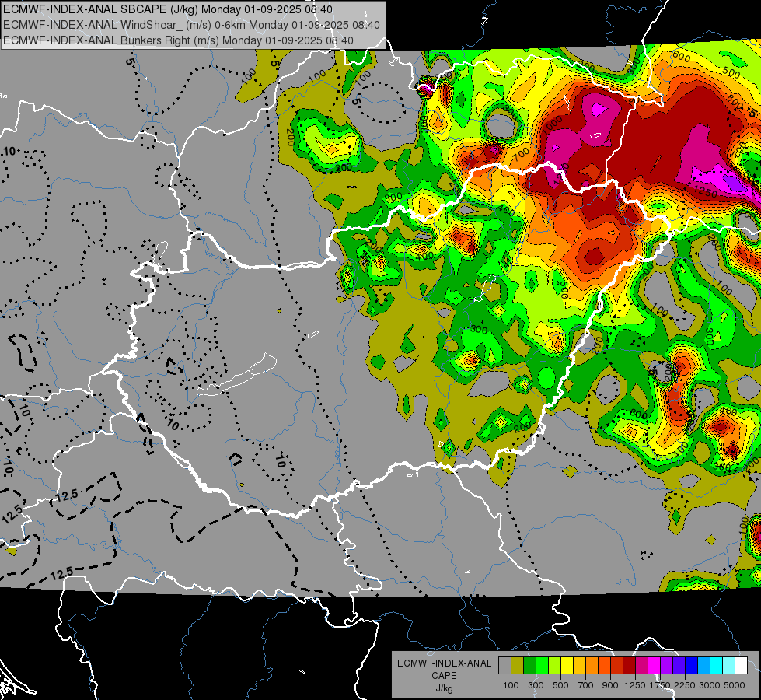761x700 pixels.
Task: Click the legend label 500
Action: [x=560, y=685]
